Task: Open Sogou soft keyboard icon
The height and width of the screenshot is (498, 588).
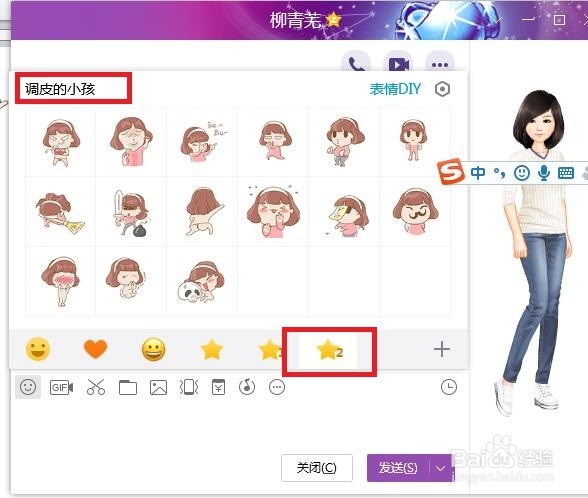Action: [566, 173]
